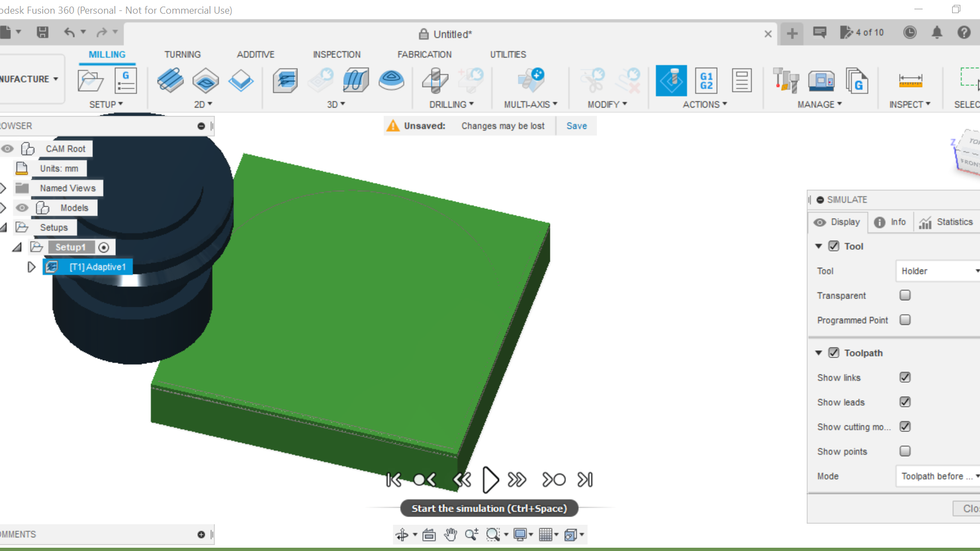
Task: Open the 3D dropdown menu
Action: (x=336, y=104)
